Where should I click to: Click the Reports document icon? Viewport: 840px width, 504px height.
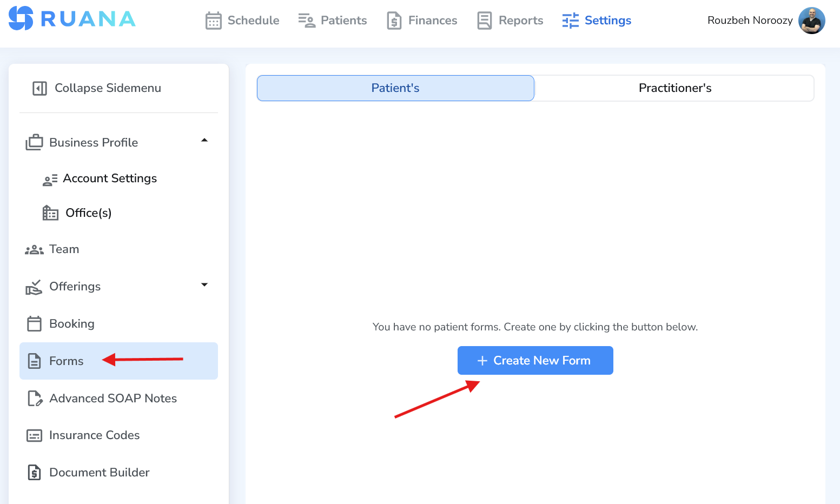click(x=485, y=21)
